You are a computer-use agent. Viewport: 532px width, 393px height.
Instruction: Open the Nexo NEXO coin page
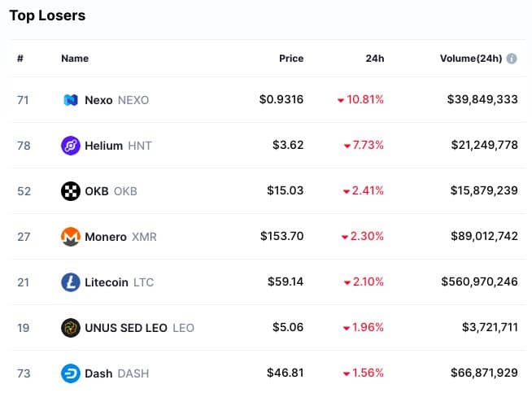click(x=116, y=100)
